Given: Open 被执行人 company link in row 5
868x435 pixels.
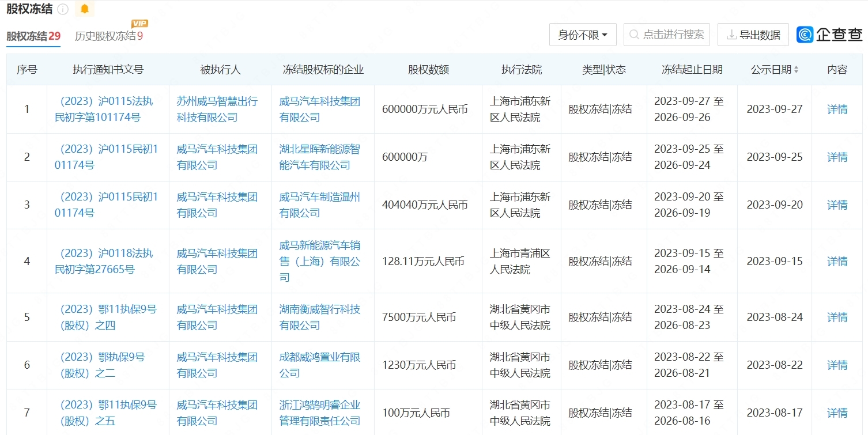Looking at the screenshot, I should pyautogui.click(x=217, y=317).
